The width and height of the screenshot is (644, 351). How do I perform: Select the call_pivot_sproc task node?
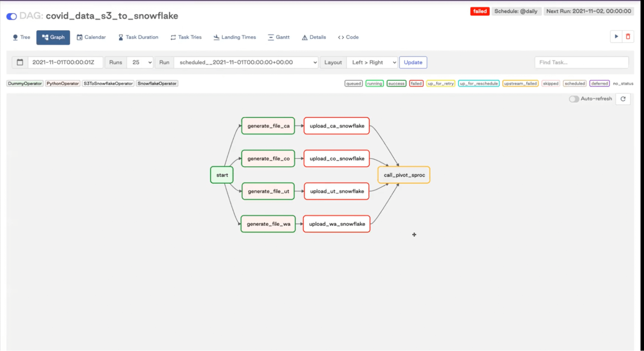404,175
